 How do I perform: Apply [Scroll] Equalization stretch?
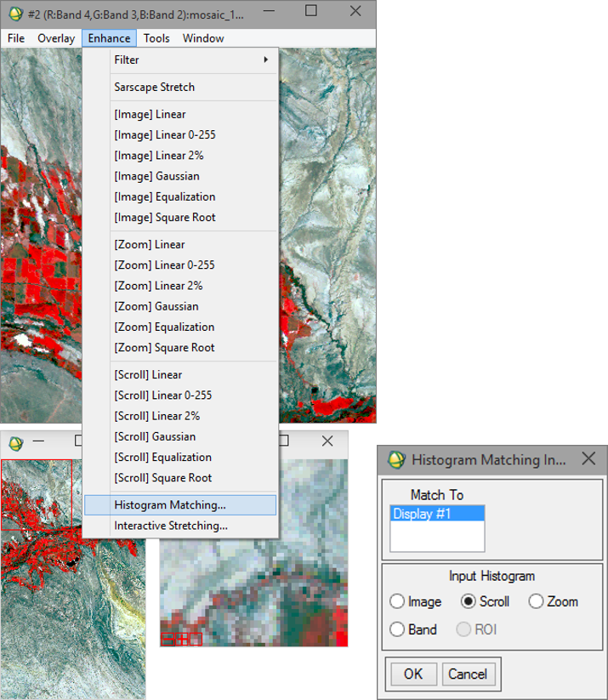[180, 457]
